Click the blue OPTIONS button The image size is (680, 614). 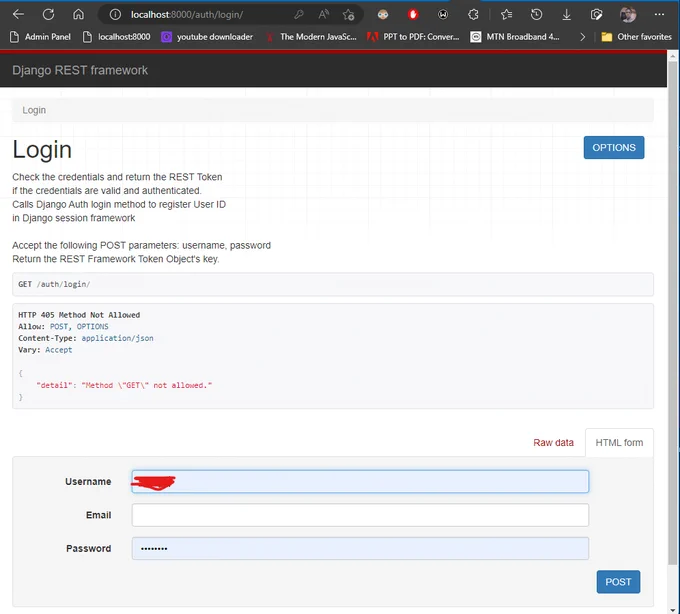614,147
